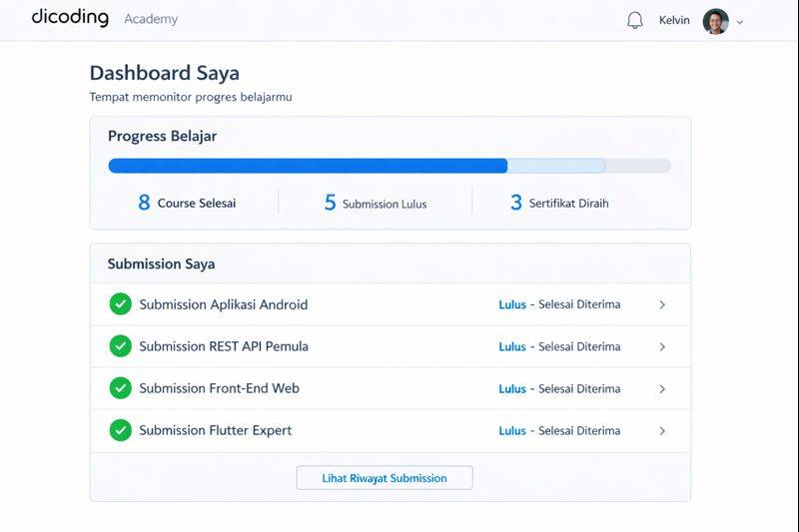Click green checkmark beside Submission REST API Pemula
799x532 pixels.
121,346
